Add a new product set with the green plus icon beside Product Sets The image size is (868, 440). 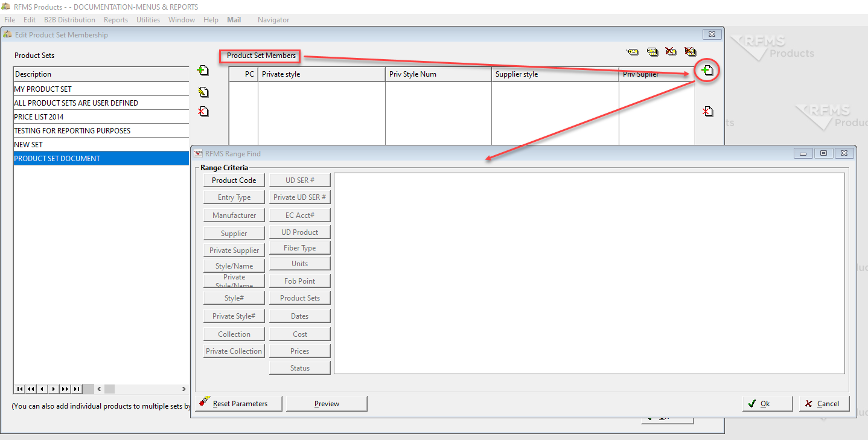pyautogui.click(x=203, y=71)
